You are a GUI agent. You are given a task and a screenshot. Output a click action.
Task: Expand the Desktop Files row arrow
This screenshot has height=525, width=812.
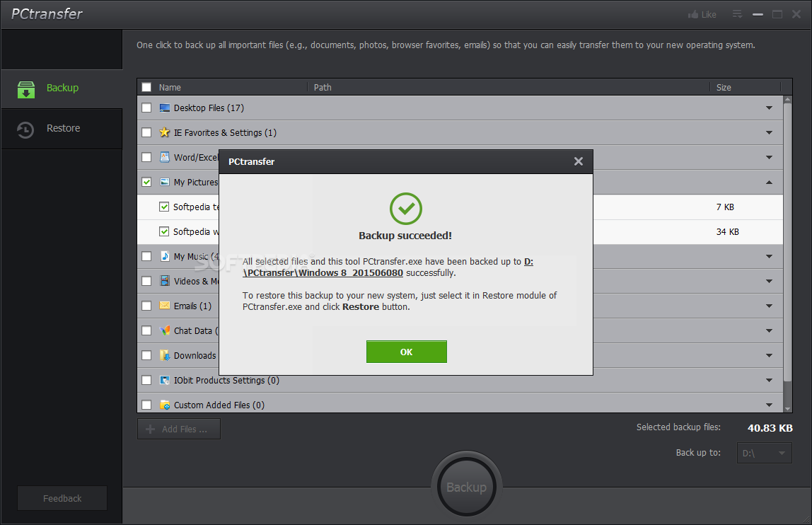point(769,108)
